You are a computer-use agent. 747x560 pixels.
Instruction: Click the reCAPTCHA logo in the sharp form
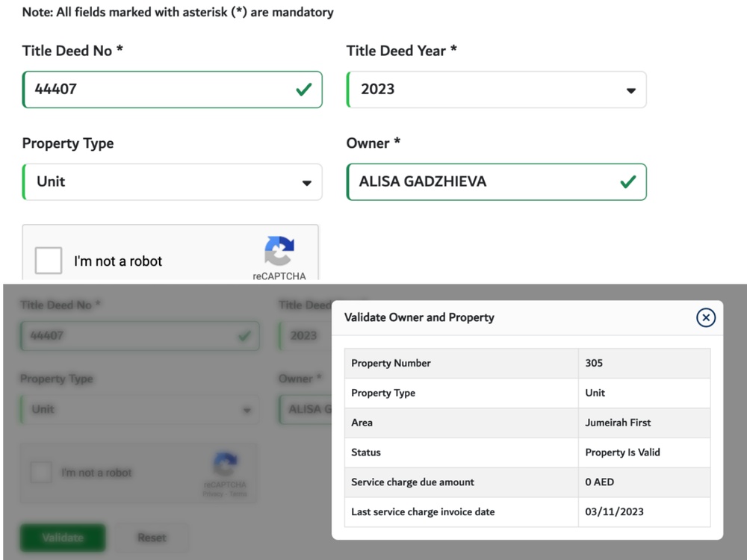(x=279, y=252)
